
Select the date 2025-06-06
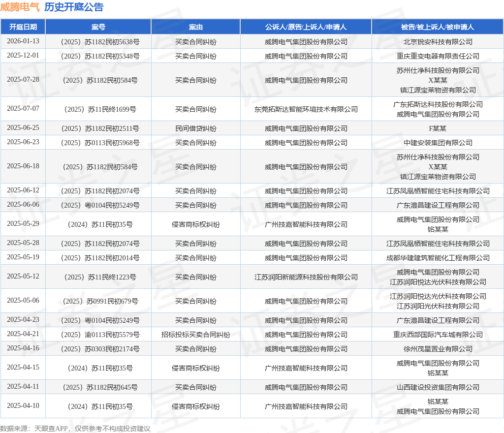[23, 204]
